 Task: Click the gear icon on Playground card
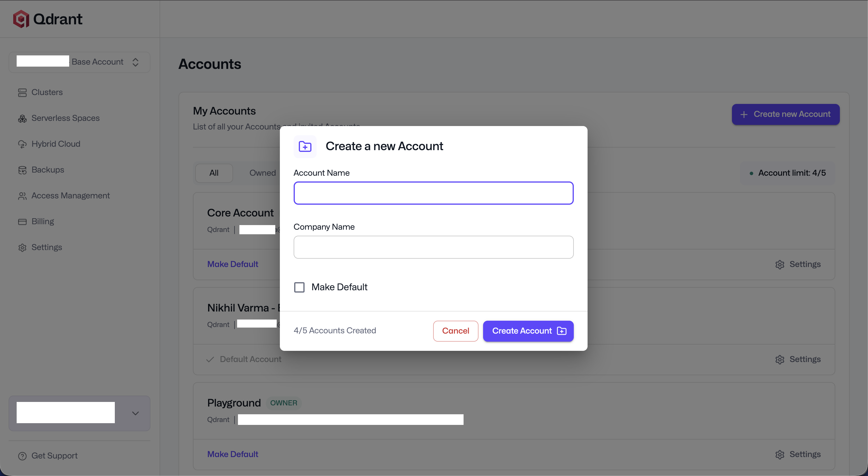[x=780, y=455]
